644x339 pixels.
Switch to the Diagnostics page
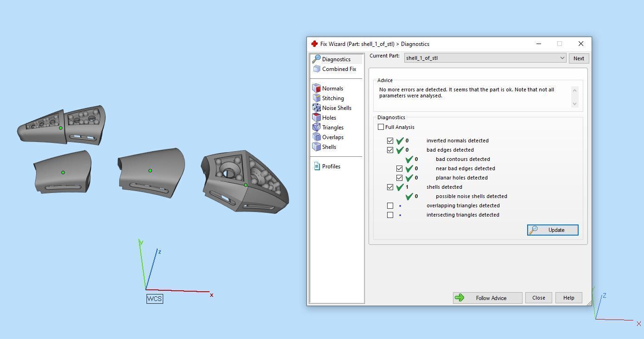tap(337, 59)
